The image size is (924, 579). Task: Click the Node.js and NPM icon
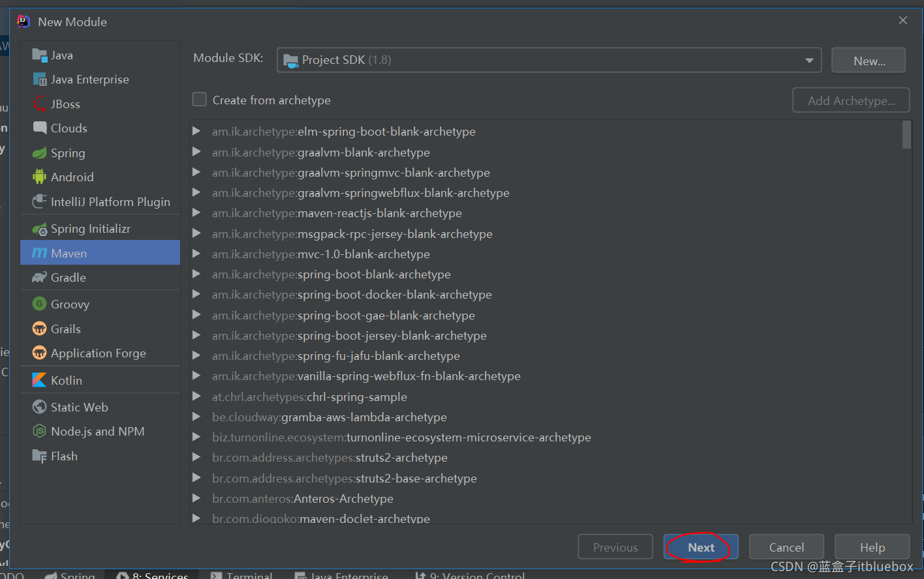[x=40, y=431]
